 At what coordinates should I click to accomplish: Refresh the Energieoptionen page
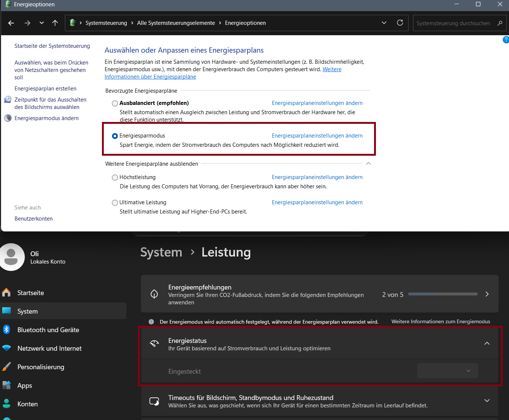point(400,23)
